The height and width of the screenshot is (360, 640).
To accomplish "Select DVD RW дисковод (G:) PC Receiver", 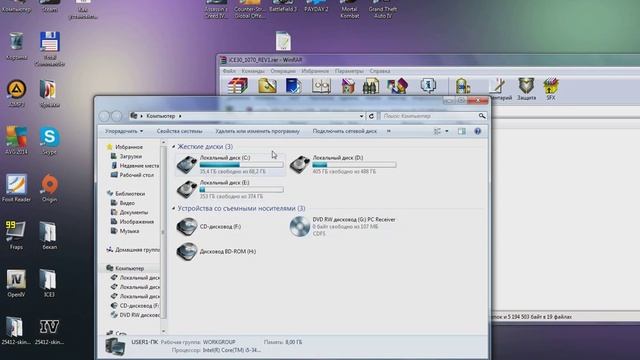I will [x=343, y=227].
